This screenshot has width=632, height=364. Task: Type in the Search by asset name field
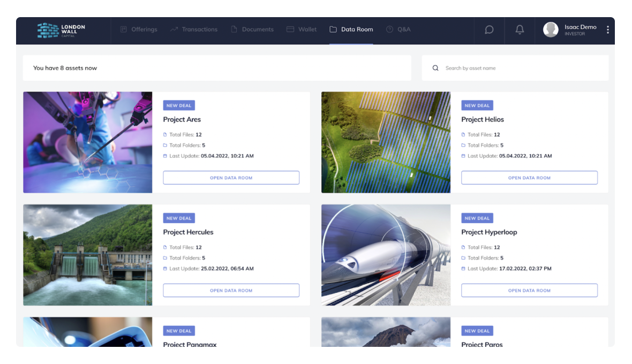tap(520, 68)
